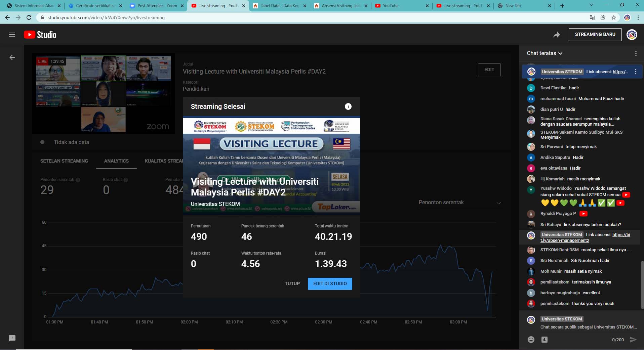Screen dimensions: 644x350
Task: Click browser forward navigation arrow
Action: (x=18, y=17)
